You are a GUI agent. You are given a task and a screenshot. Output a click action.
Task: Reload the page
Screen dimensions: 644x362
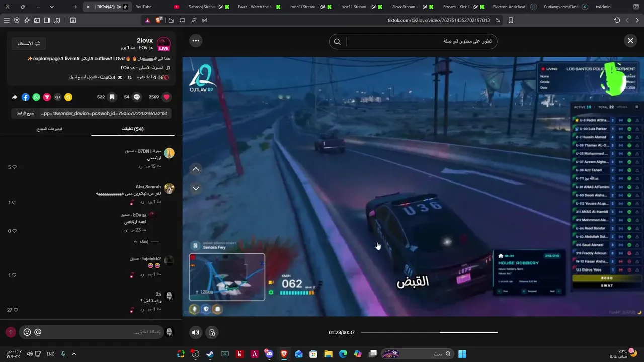pos(617,20)
